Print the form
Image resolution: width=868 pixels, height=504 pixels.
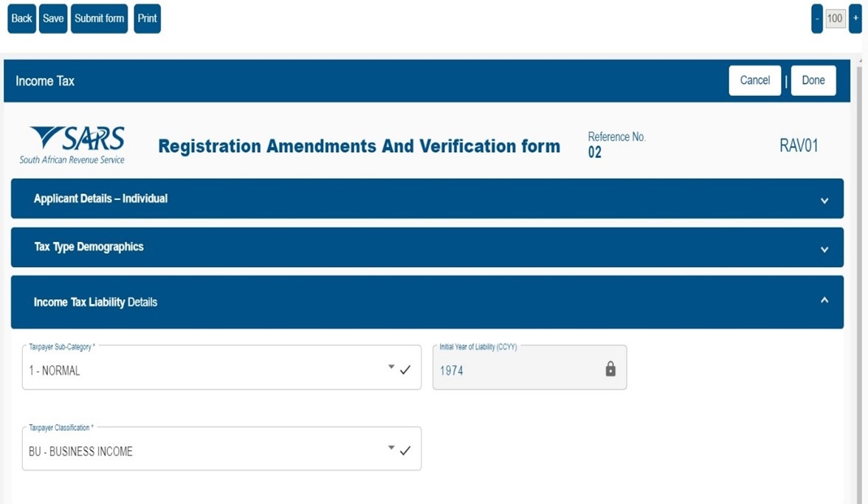pos(147,18)
